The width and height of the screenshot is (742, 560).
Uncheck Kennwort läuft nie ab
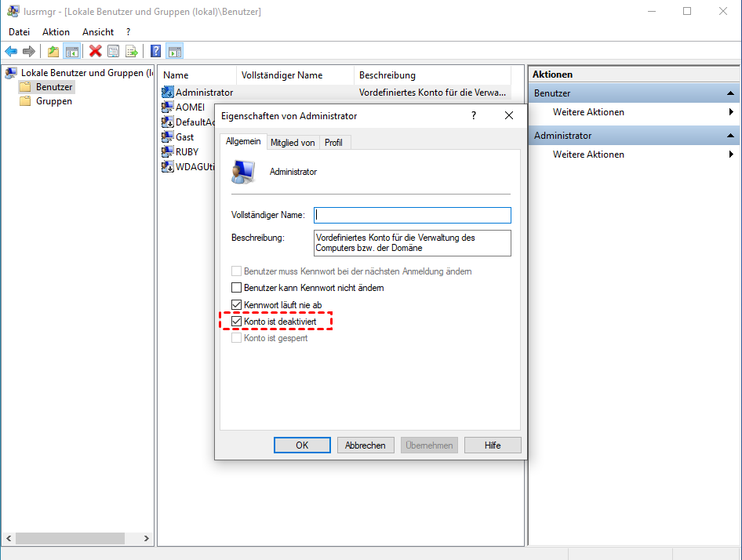[236, 304]
